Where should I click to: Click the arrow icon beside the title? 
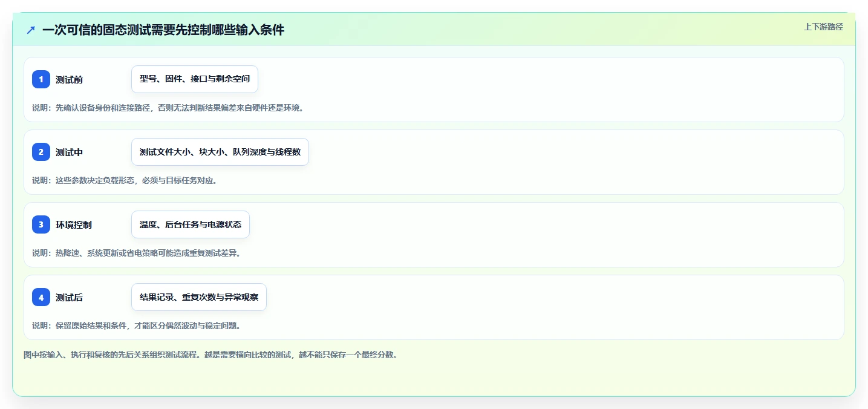31,30
